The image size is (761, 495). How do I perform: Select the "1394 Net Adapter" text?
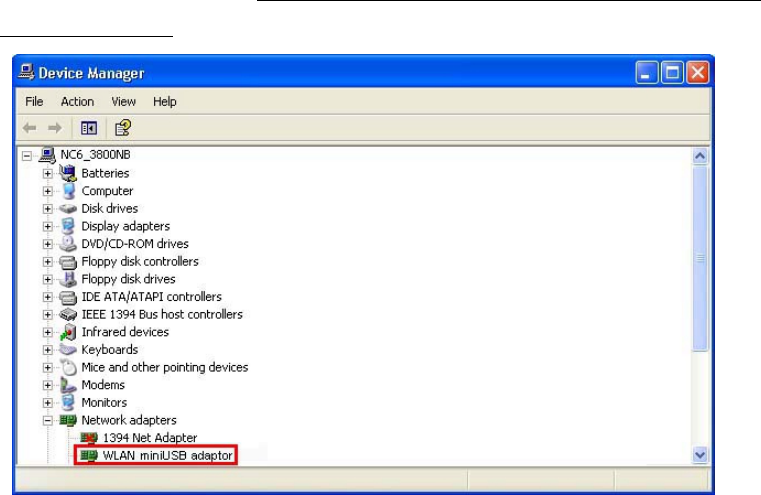pyautogui.click(x=150, y=438)
